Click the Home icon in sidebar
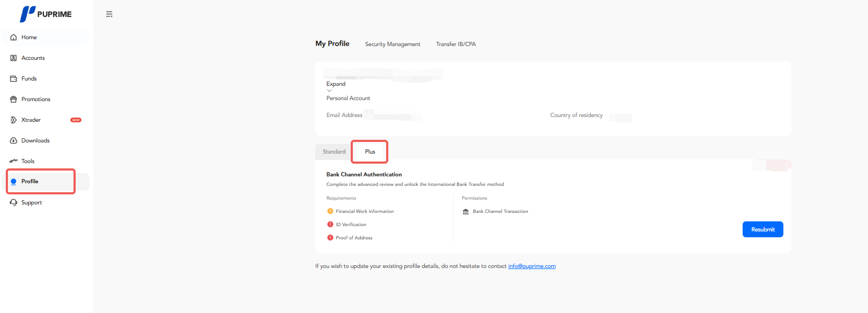Viewport: 868px width, 313px height. pyautogui.click(x=14, y=38)
